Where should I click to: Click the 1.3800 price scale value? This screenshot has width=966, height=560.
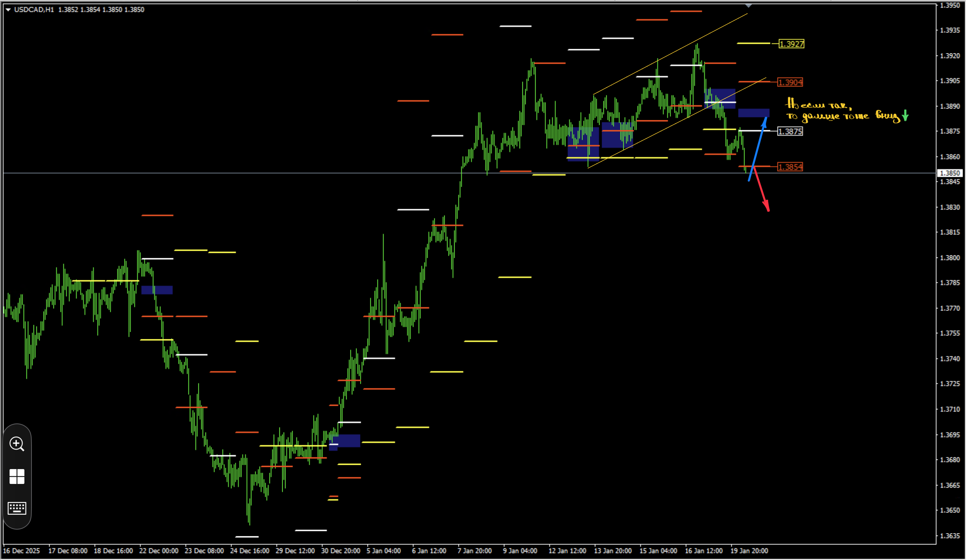coord(950,258)
